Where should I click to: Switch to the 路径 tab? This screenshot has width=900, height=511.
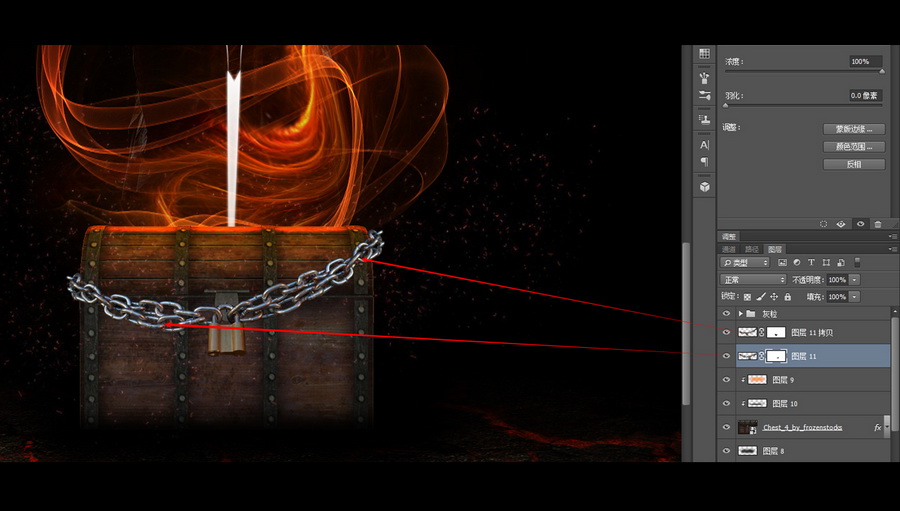pyautogui.click(x=751, y=249)
